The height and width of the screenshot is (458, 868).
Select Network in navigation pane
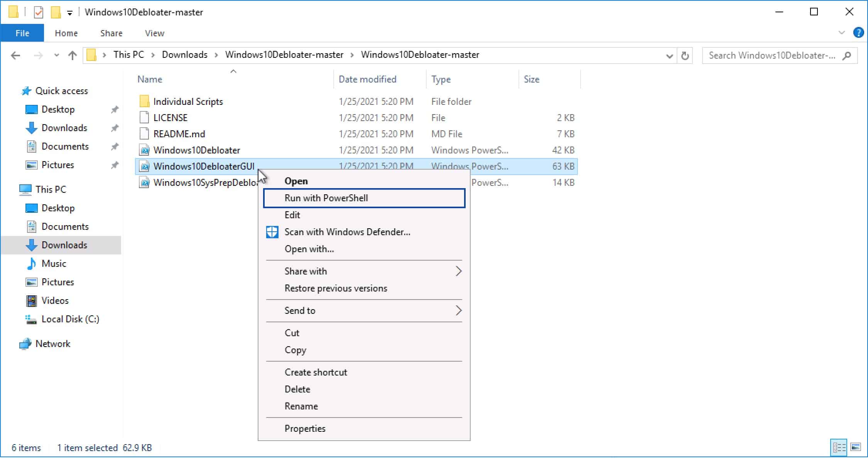tap(53, 344)
